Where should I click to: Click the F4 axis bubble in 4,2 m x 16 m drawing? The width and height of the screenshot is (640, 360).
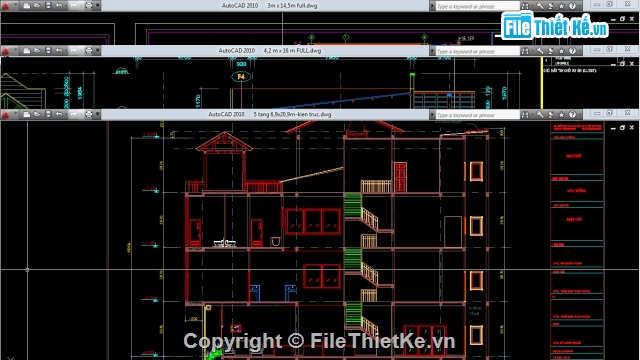click(x=241, y=76)
